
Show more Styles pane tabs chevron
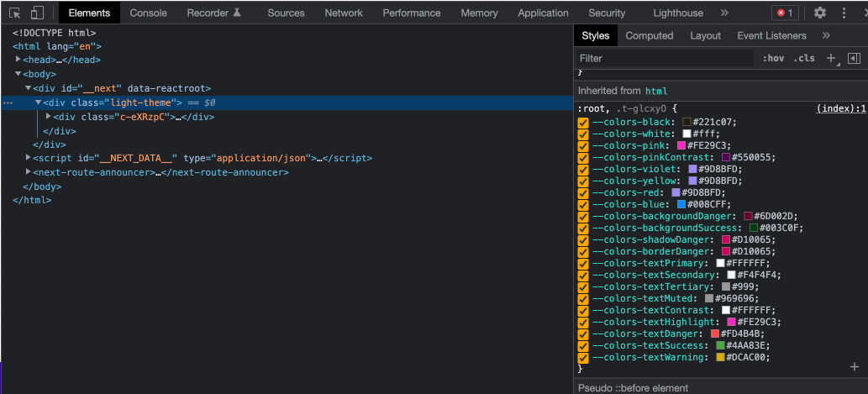point(826,35)
